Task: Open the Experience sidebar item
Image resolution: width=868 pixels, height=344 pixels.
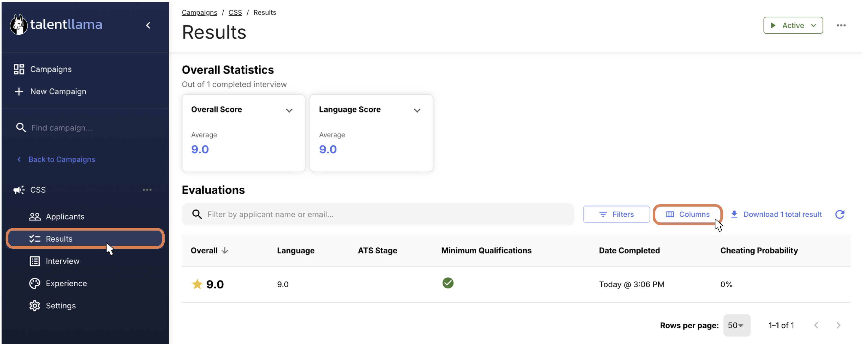Action: 66,283
